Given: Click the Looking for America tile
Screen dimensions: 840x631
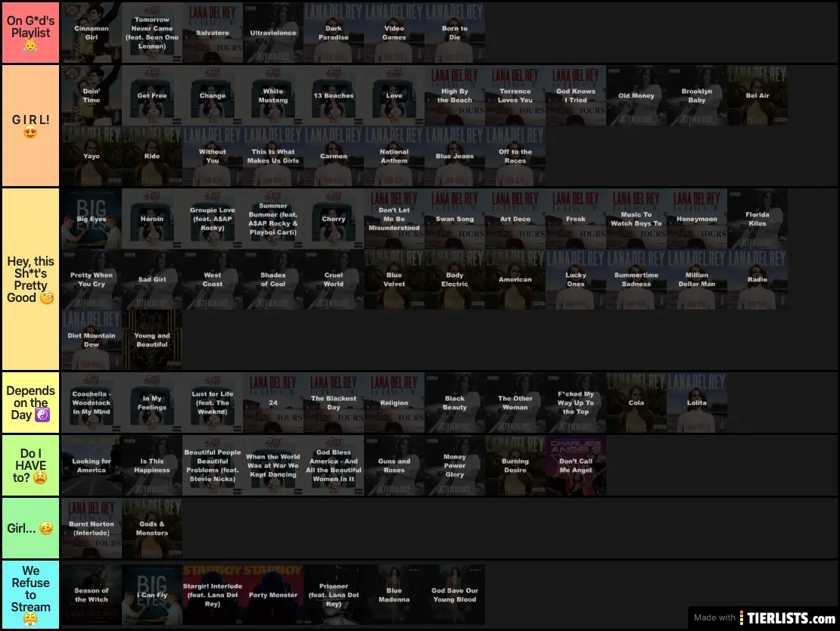Looking at the screenshot, I should click(92, 465).
